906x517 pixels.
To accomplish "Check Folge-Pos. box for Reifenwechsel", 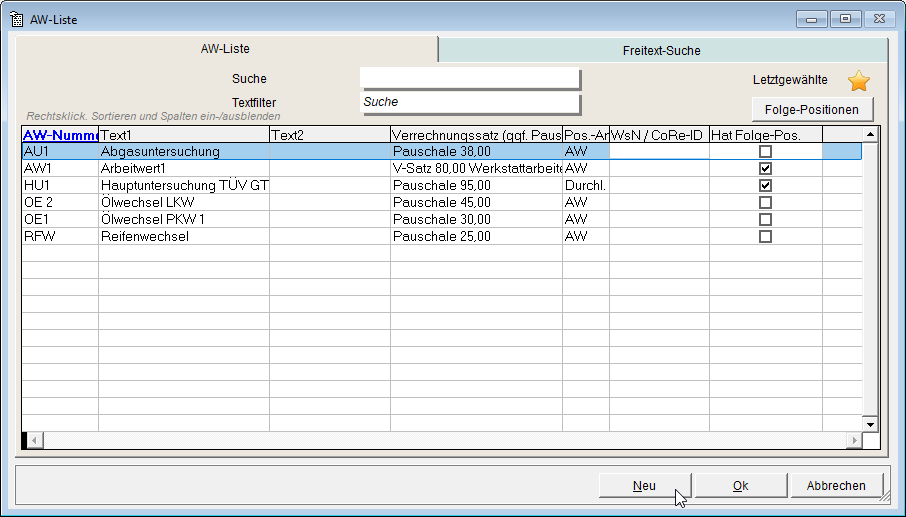I will [x=765, y=236].
